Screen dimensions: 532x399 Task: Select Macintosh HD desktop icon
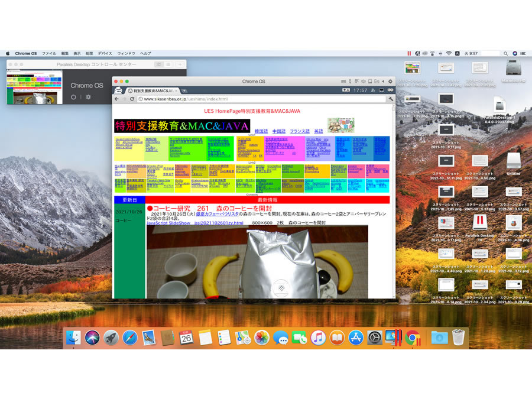coord(513,72)
